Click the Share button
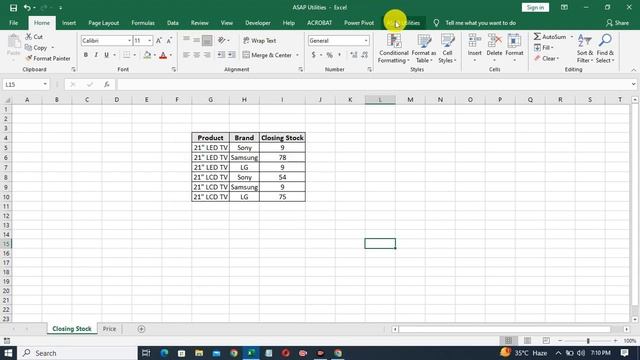This screenshot has height=360, width=640. (617, 23)
